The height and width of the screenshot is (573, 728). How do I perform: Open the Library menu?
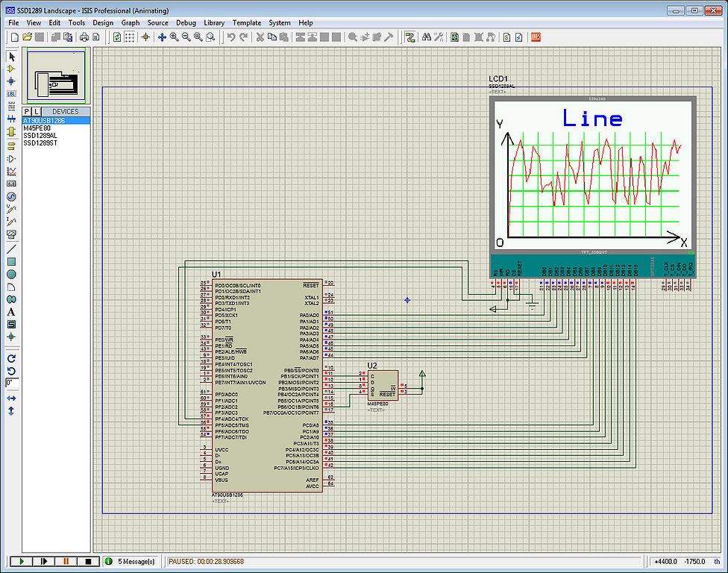(214, 22)
